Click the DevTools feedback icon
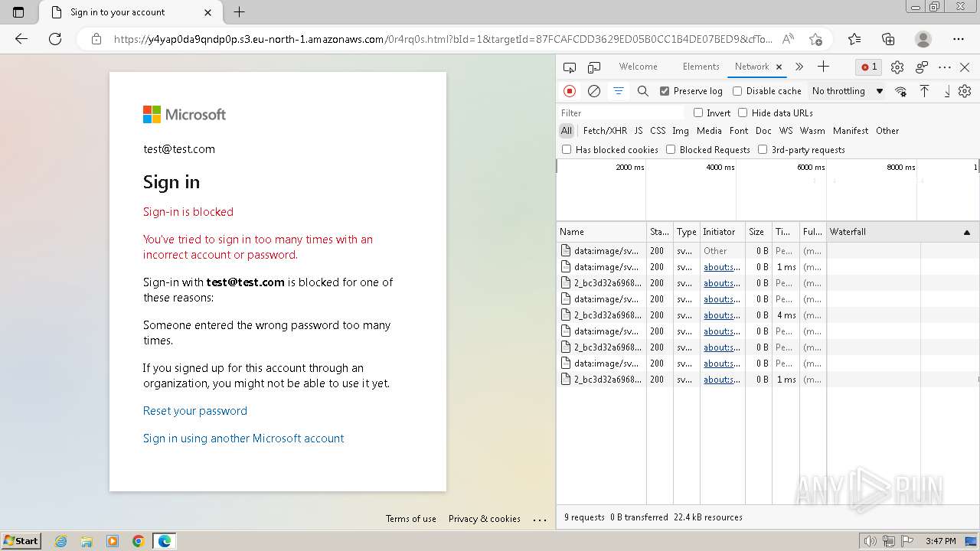Image resolution: width=980 pixels, height=551 pixels. [x=922, y=67]
